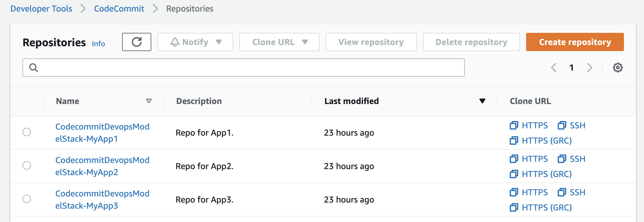Click the Clone URL column header
Image resolution: width=644 pixels, height=222 pixels.
tap(530, 101)
